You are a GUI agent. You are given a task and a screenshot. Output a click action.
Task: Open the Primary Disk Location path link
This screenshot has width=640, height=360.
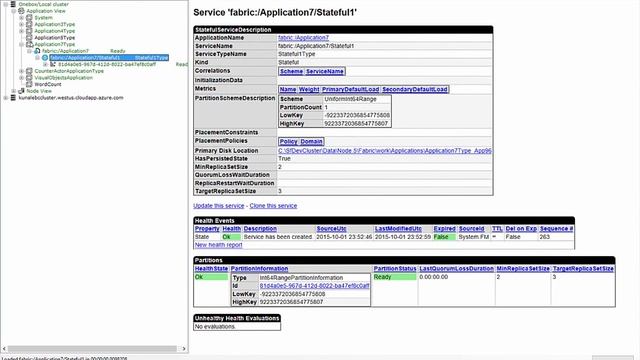tap(384, 151)
